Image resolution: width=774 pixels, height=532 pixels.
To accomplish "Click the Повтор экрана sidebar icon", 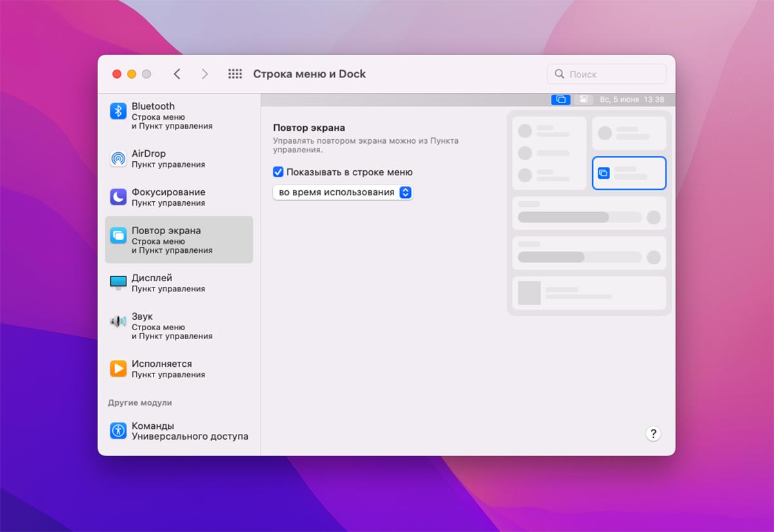I will coord(118,235).
